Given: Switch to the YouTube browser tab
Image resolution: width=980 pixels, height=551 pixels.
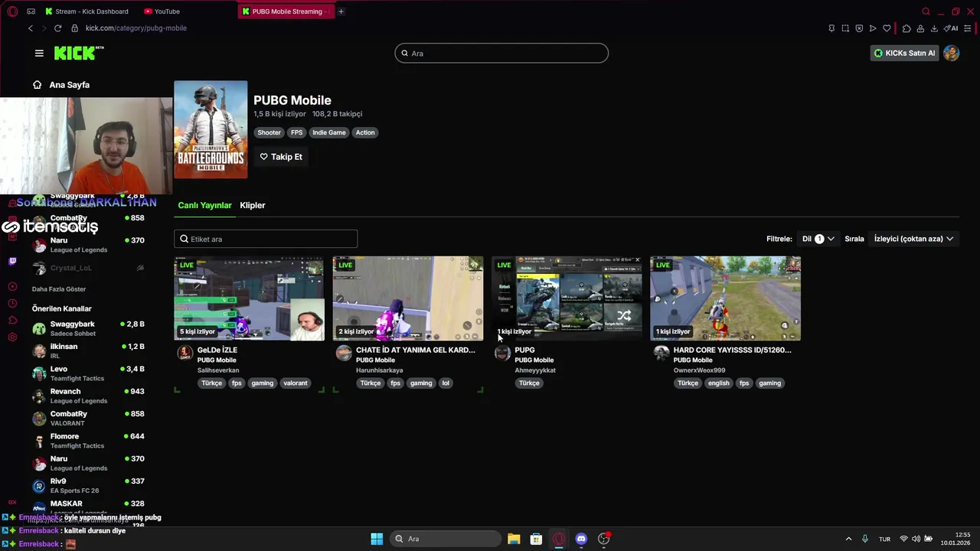Looking at the screenshot, I should pos(162,11).
